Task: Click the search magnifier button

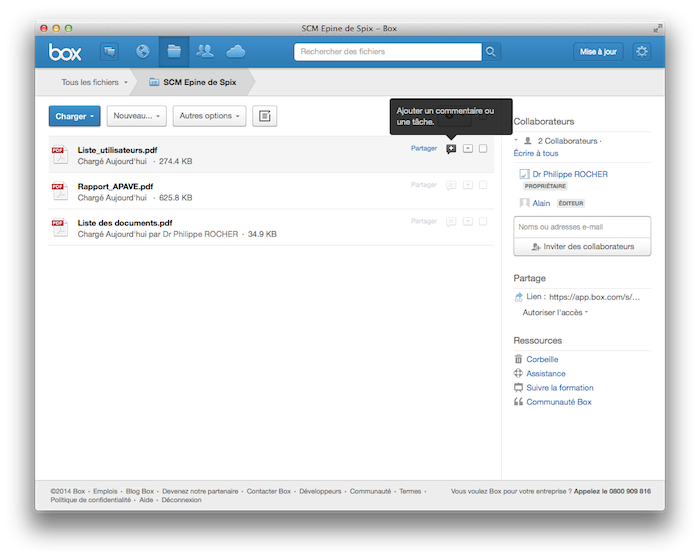Action: (x=491, y=51)
